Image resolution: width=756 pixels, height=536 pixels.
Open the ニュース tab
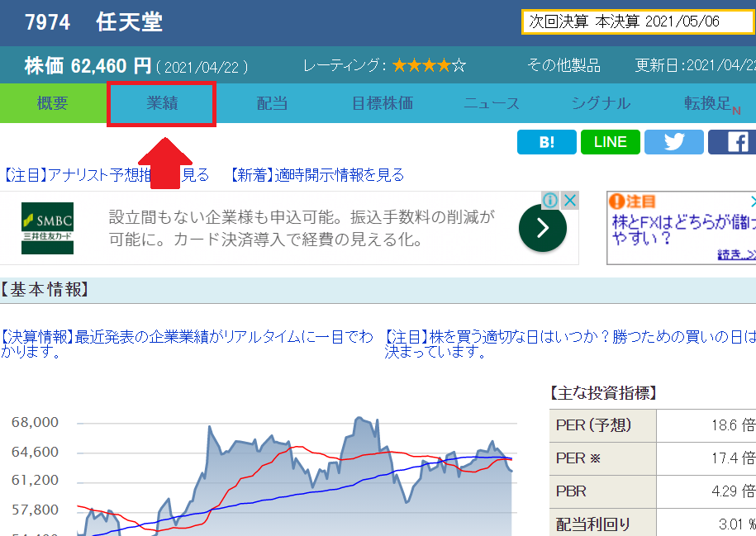click(x=492, y=104)
